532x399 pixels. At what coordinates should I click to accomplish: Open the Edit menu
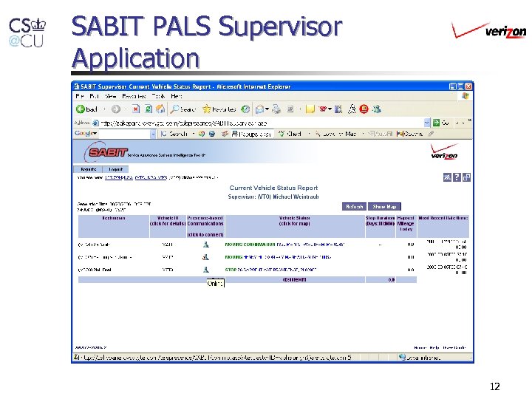[94, 96]
